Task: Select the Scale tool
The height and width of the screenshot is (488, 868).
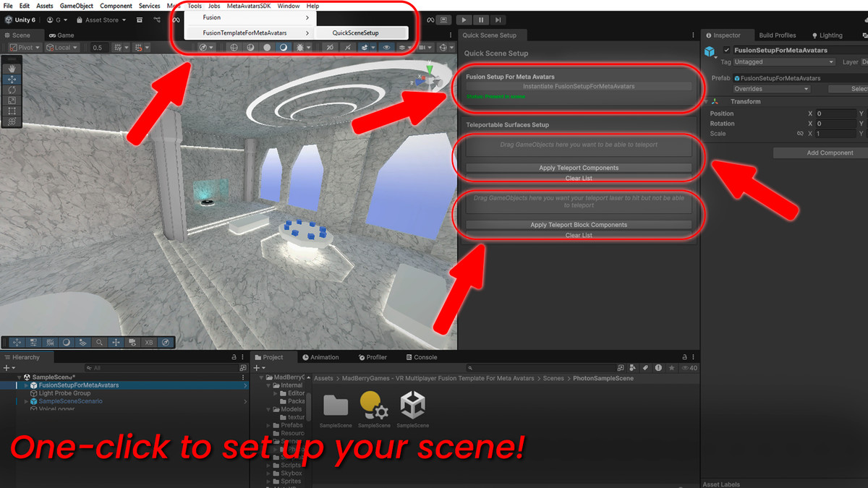Action: click(12, 100)
